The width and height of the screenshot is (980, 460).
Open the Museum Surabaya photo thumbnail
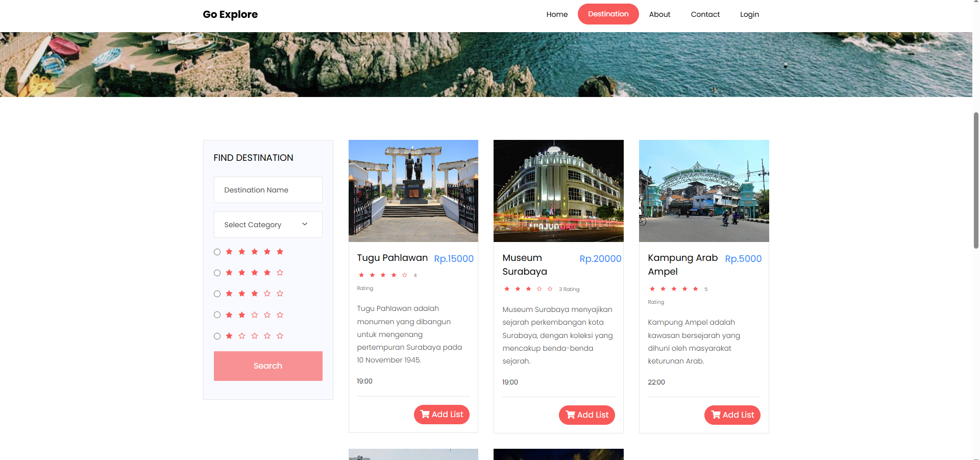[558, 191]
